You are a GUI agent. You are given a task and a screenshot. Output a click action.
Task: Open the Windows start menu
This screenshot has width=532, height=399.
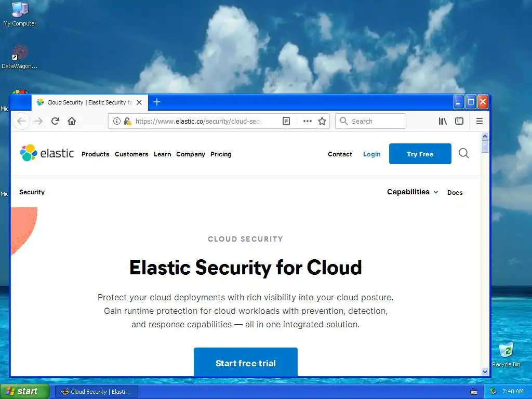24,392
